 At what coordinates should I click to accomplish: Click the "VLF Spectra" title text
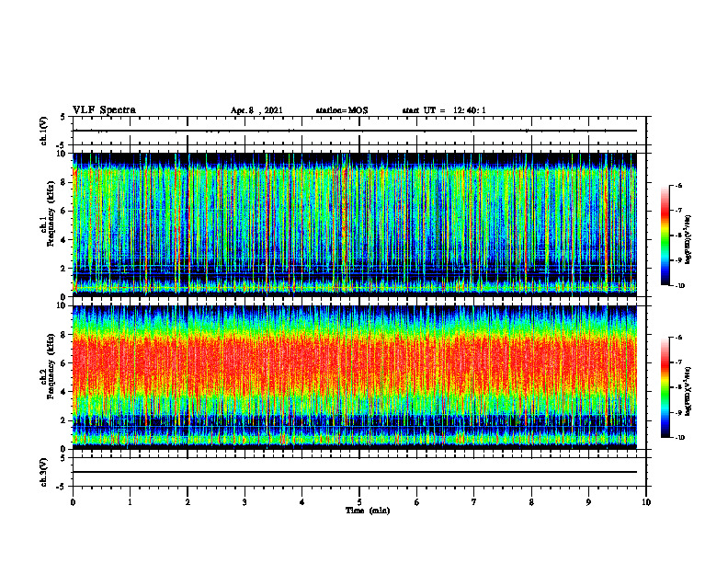(x=104, y=110)
